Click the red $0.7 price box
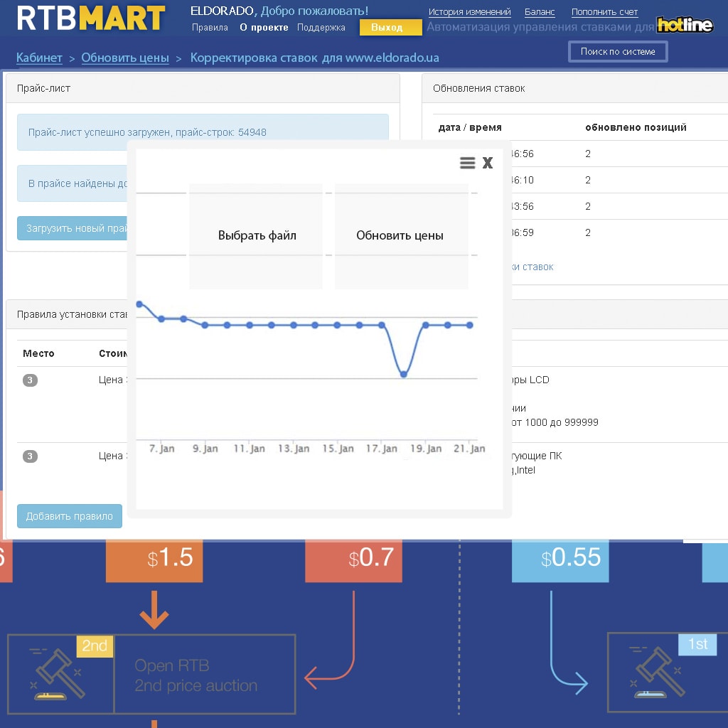This screenshot has height=728, width=728. (x=353, y=560)
